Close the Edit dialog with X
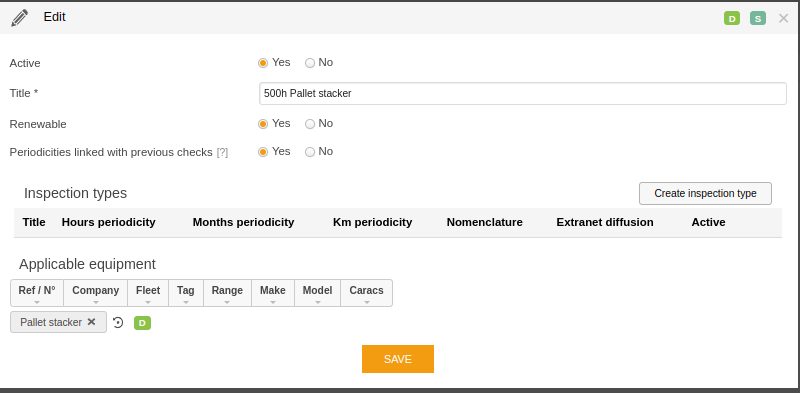Screen dimensions: 800x393 point(783,19)
